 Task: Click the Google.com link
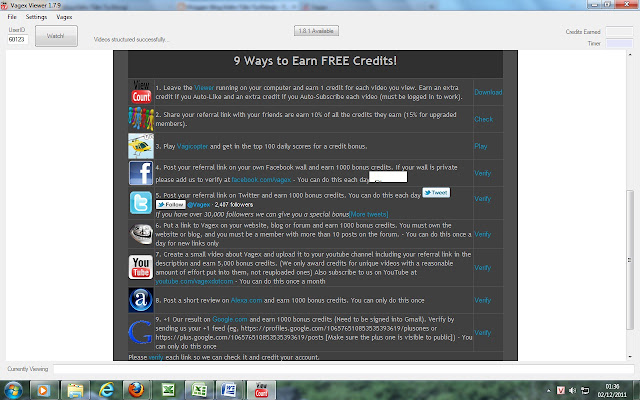point(230,319)
